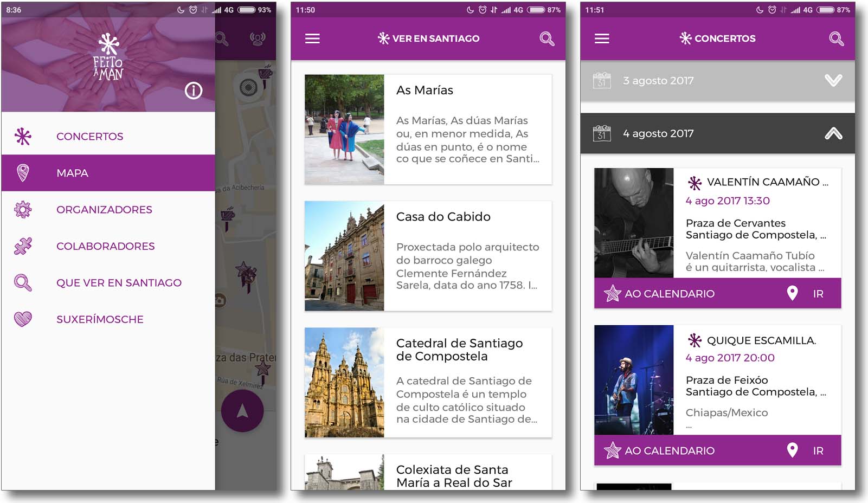868x503 pixels.
Task: Expand the 3 agosto 2017 section
Action: [833, 81]
